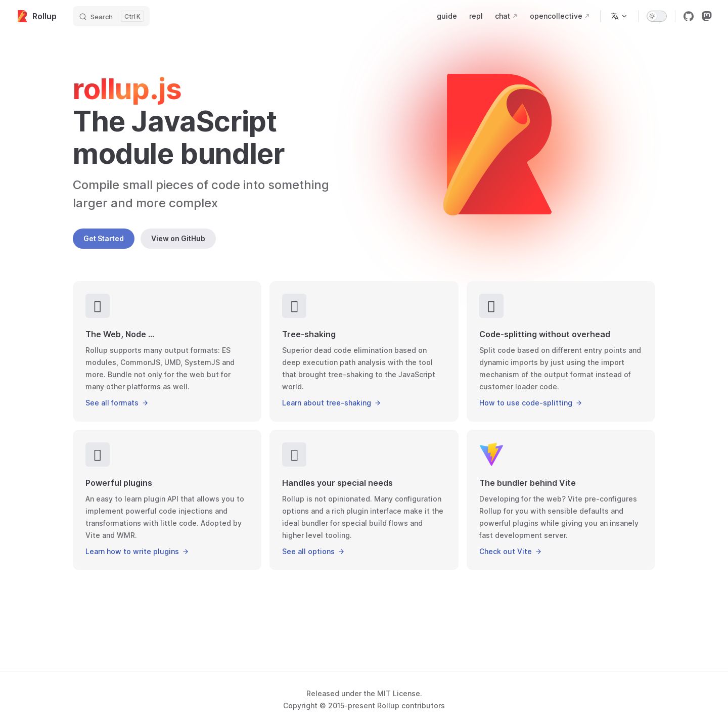Focus the Search box
The image size is (728, 728).
click(x=111, y=16)
